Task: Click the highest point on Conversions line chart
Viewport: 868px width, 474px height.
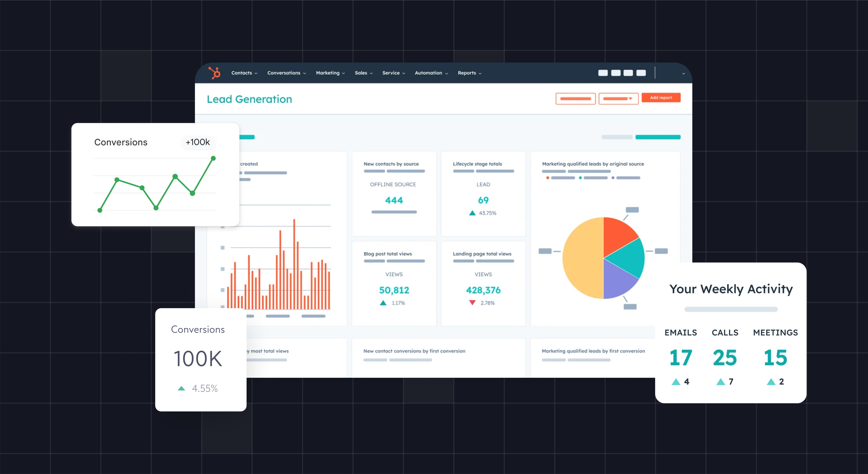Action: 213,158
